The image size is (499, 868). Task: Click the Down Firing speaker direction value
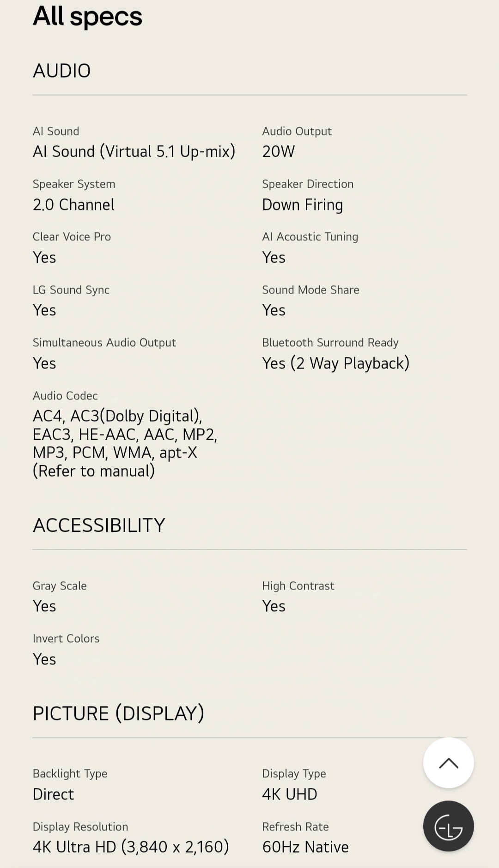pos(302,204)
